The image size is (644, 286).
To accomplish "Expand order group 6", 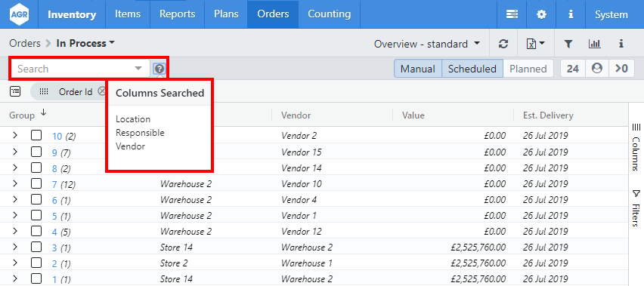I will [x=15, y=199].
